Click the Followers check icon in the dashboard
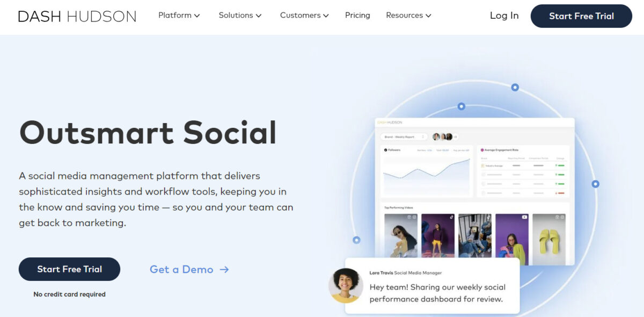Viewport: 644px width, 317px height. (385, 150)
